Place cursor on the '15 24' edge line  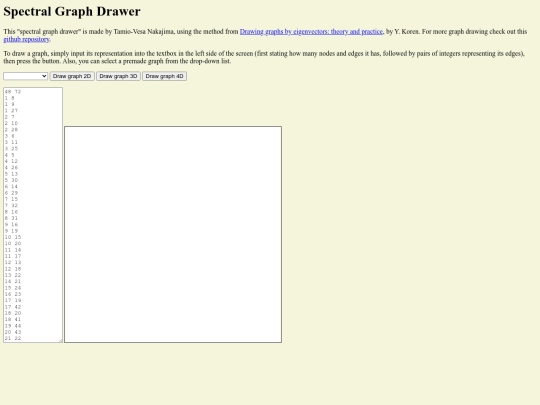(13, 288)
